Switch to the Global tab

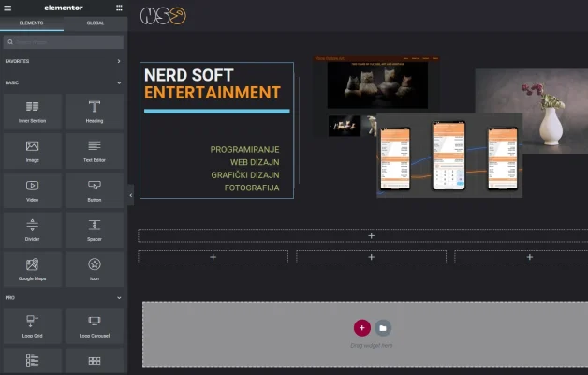pyautogui.click(x=96, y=22)
